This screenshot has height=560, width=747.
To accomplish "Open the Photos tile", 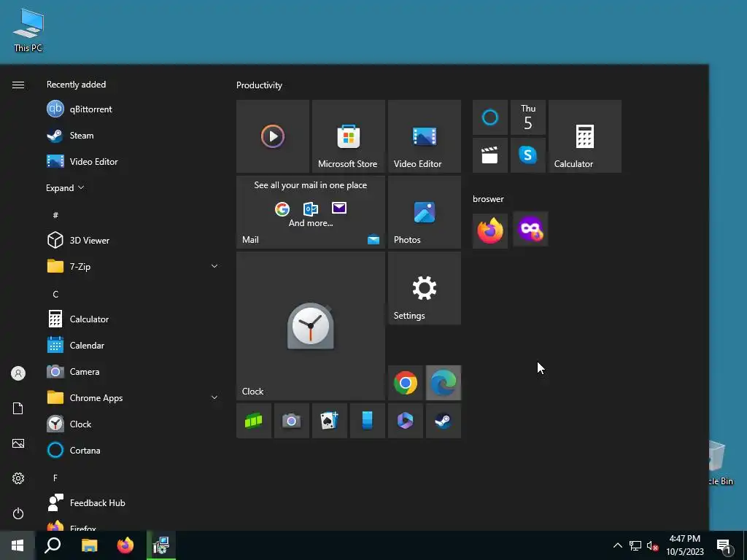I will tap(425, 212).
